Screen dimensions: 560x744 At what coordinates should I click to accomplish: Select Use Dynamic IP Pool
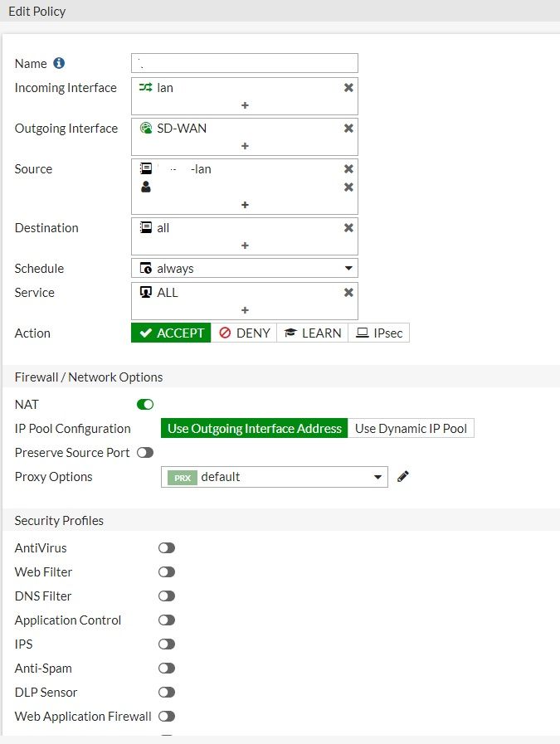(411, 428)
